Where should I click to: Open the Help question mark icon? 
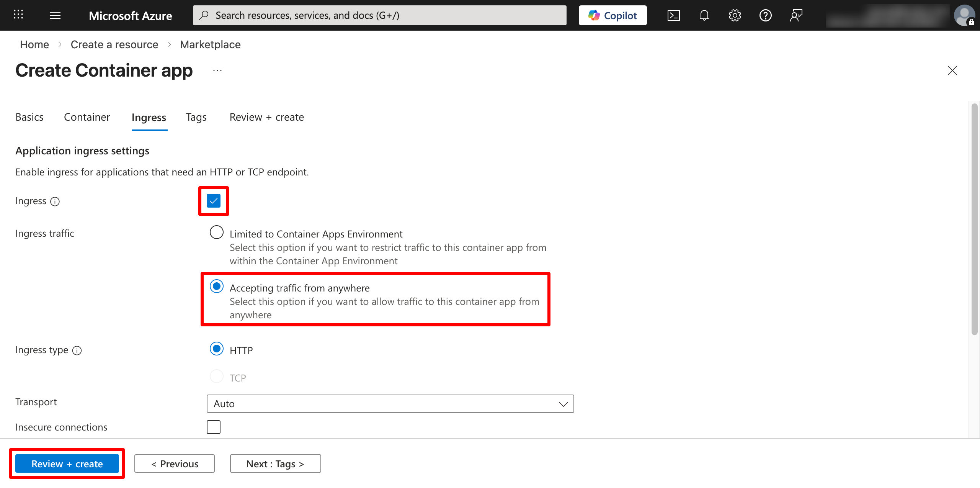(x=765, y=15)
